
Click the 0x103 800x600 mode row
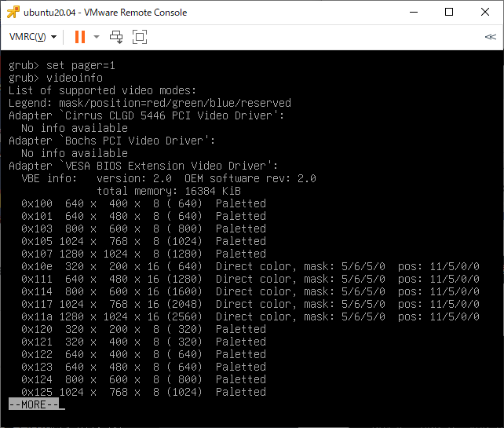[144, 229]
